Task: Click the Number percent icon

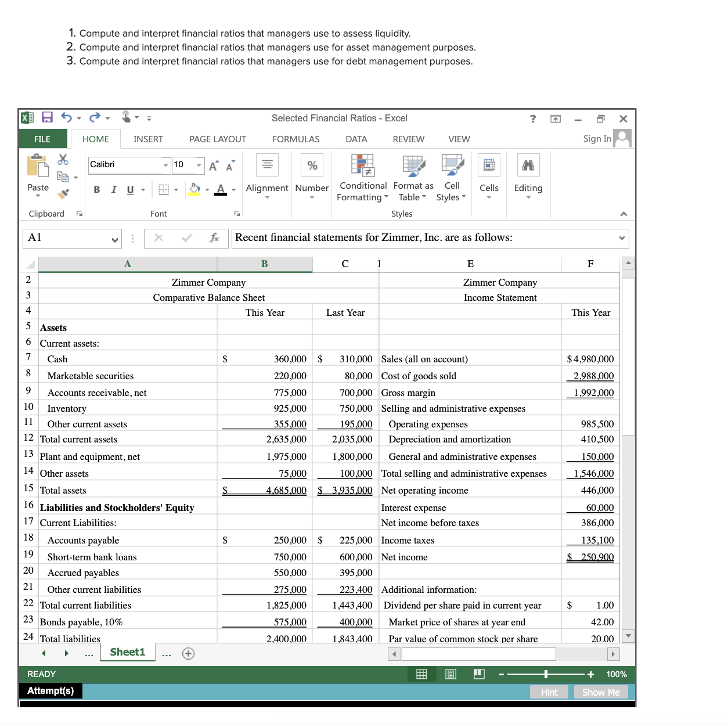Action: pyautogui.click(x=312, y=165)
